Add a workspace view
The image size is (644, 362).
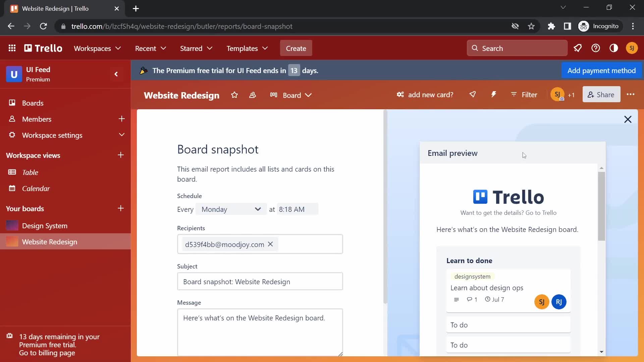(x=121, y=155)
